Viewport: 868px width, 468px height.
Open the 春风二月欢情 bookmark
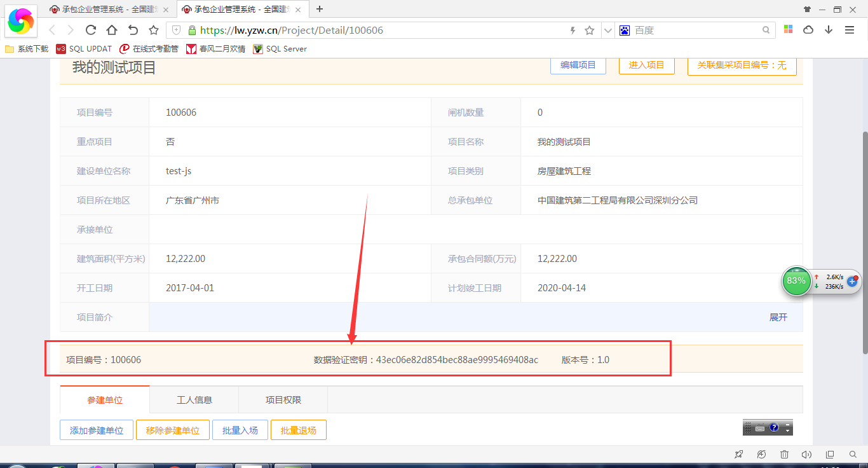tap(215, 49)
